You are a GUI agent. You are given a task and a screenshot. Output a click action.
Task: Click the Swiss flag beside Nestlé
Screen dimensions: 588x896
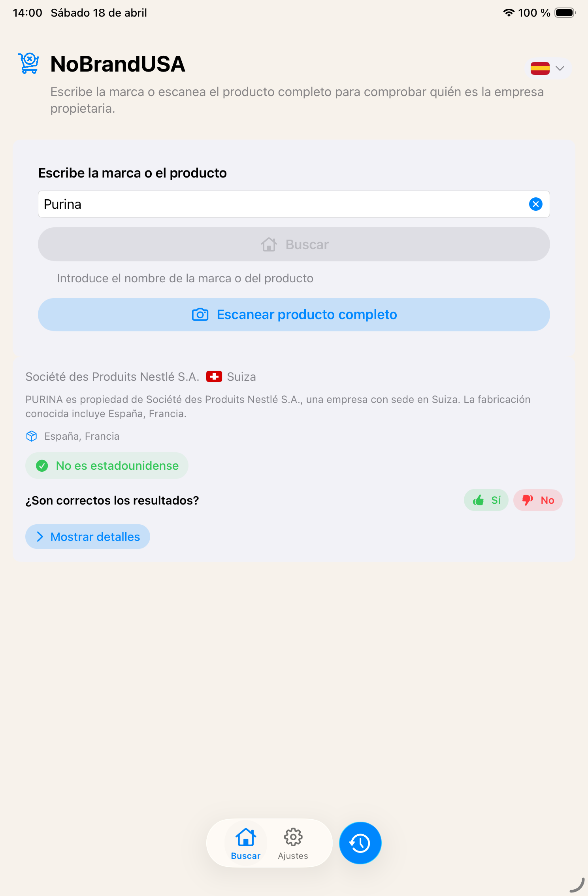214,376
